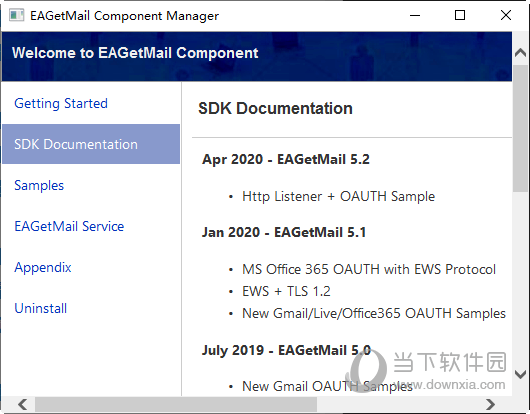Close the EAGetMail Component Manager window
Screen dimensions: 530x414
tap(506, 16)
